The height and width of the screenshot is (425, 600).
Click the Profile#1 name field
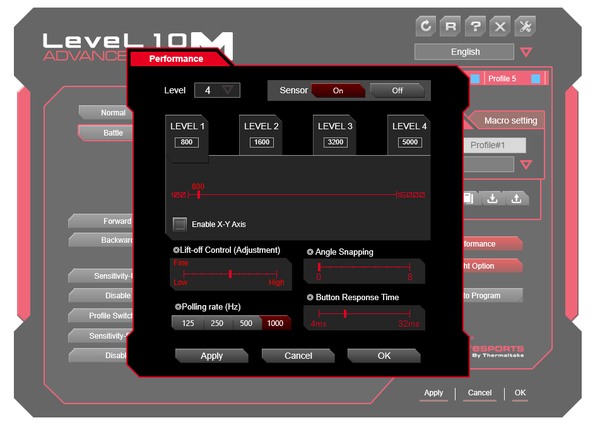coord(495,145)
